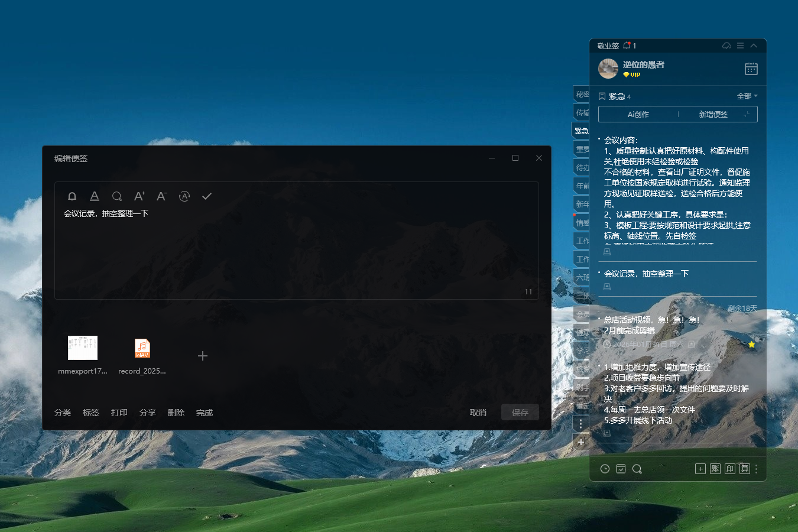Expand more categories via the three-dot tab

[x=581, y=423]
